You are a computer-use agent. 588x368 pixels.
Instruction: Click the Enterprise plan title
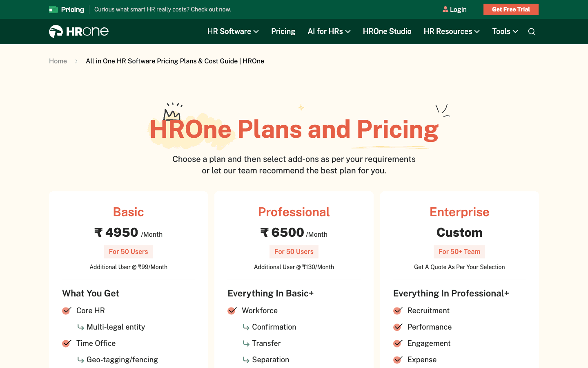[x=459, y=212]
